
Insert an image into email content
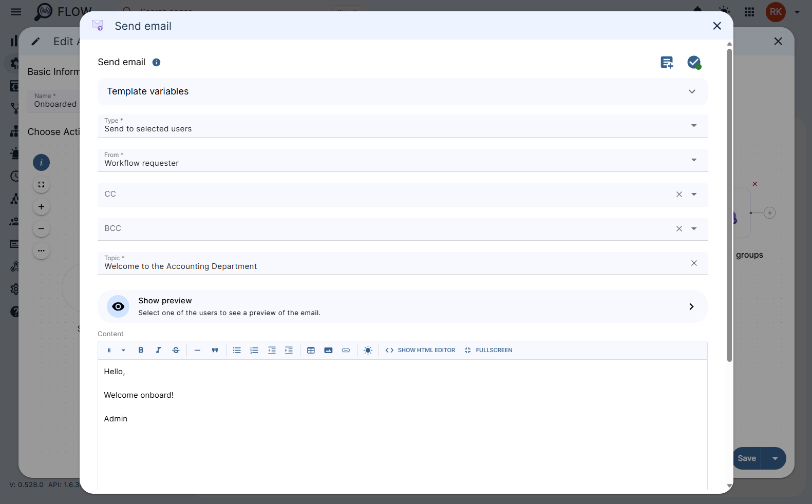(328, 351)
